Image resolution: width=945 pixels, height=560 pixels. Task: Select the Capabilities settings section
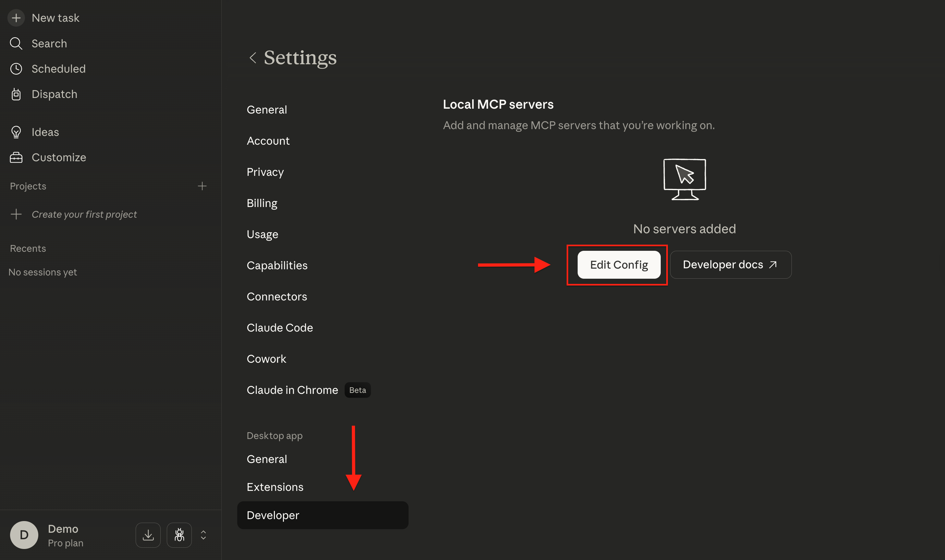coord(277,265)
